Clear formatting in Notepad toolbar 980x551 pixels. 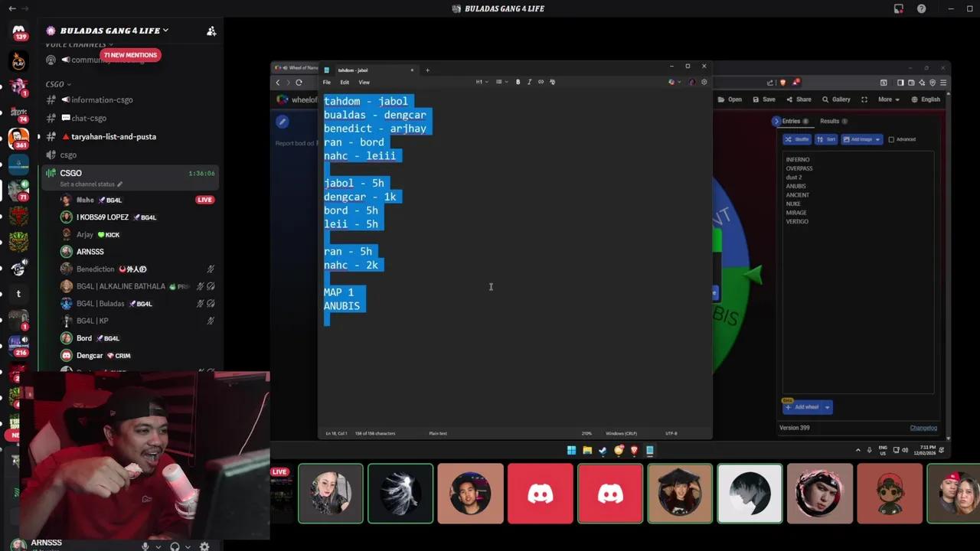pos(552,82)
